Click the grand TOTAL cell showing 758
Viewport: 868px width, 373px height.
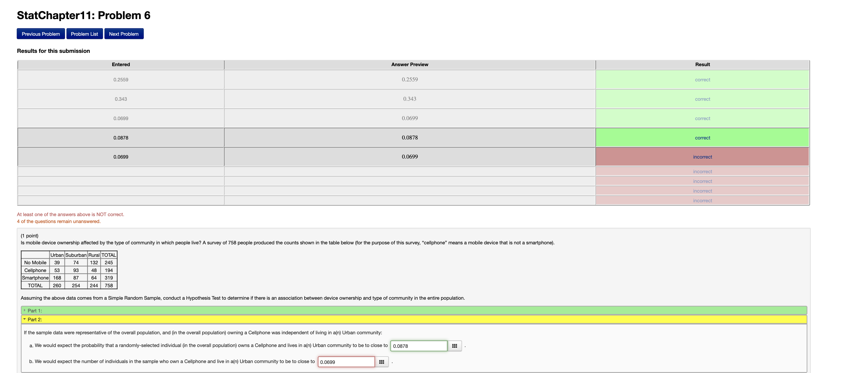tap(108, 285)
